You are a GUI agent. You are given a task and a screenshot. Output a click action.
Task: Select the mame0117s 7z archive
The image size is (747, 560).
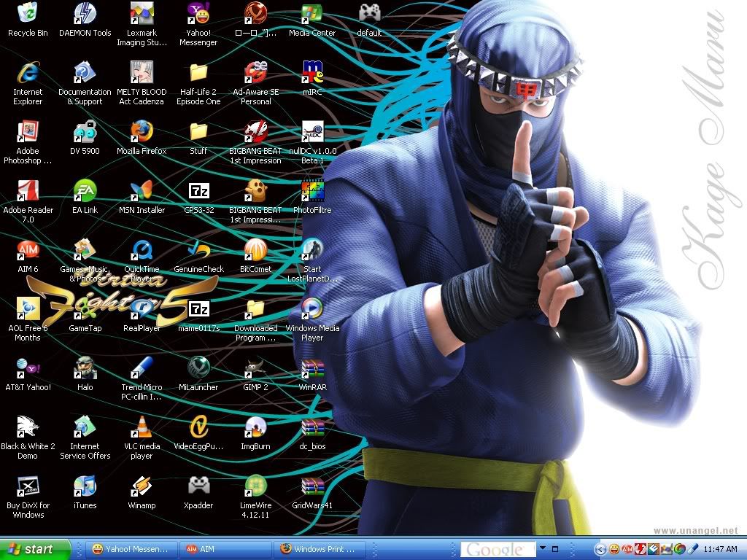tap(198, 308)
